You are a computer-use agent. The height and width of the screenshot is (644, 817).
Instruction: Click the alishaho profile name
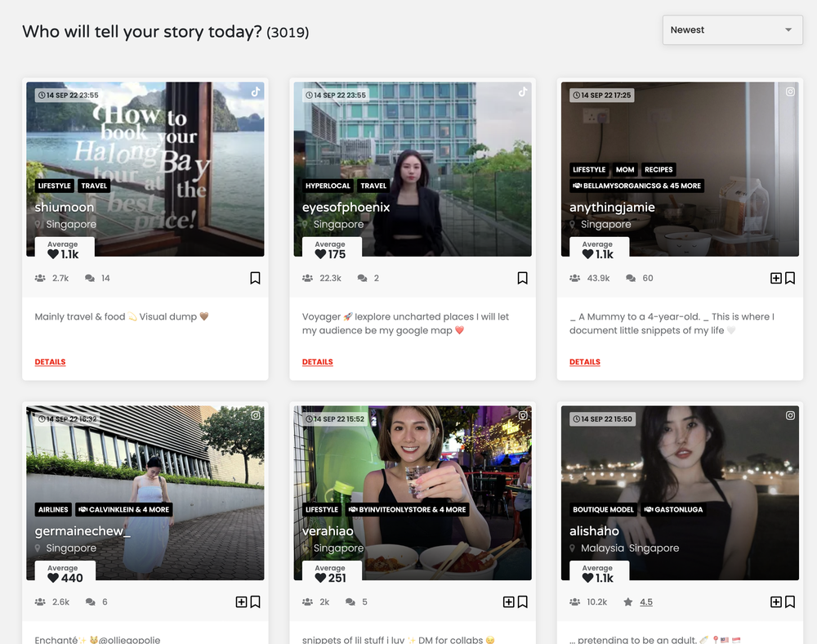coord(594,531)
